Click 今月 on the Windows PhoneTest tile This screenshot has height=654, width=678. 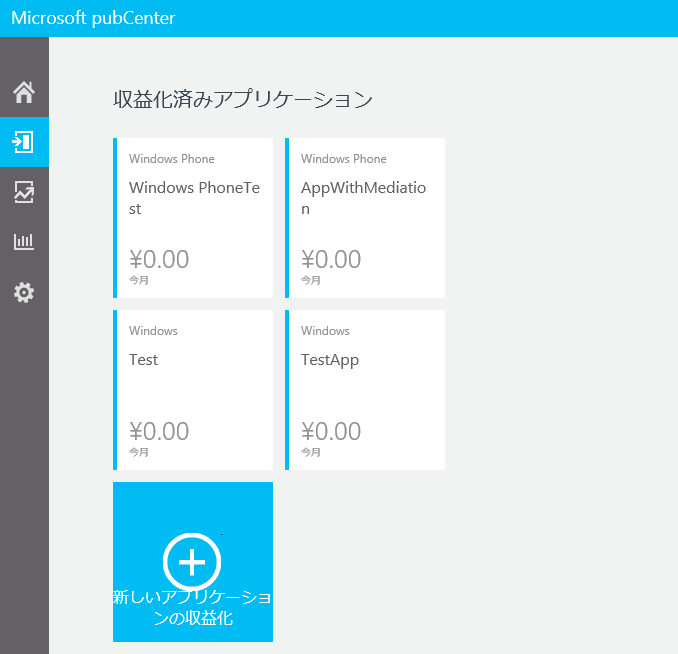pos(139,280)
